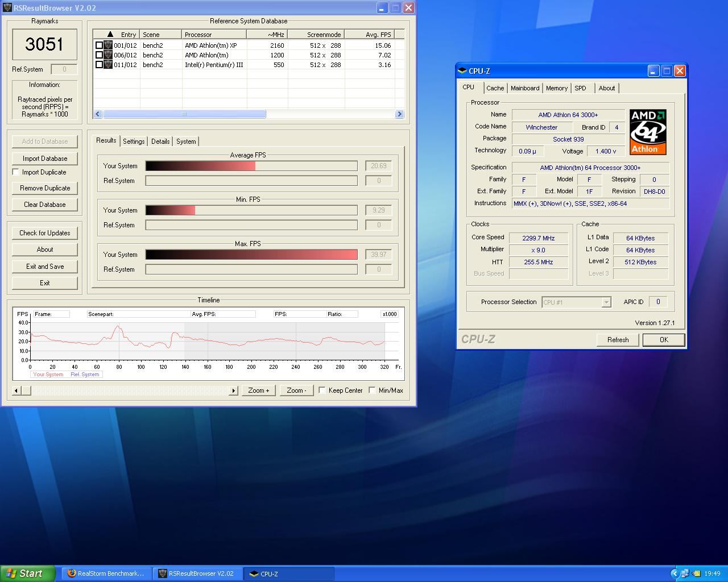Click the RSResultBrowser title bar icon
The height and width of the screenshot is (582, 728).
pyautogui.click(x=8, y=8)
